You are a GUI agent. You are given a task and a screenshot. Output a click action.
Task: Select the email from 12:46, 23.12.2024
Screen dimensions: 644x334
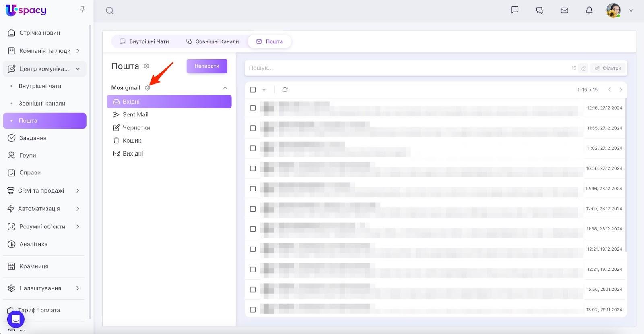(x=253, y=189)
